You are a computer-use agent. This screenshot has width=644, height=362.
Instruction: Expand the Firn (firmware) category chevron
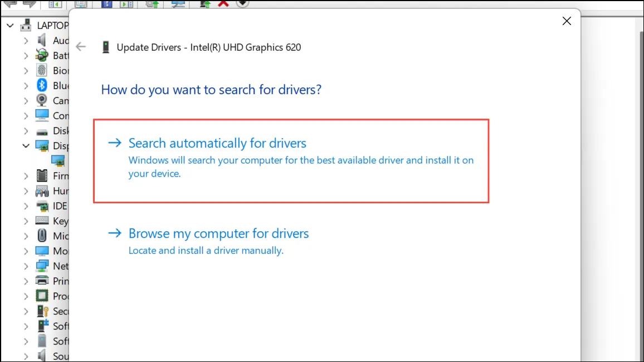(26, 176)
